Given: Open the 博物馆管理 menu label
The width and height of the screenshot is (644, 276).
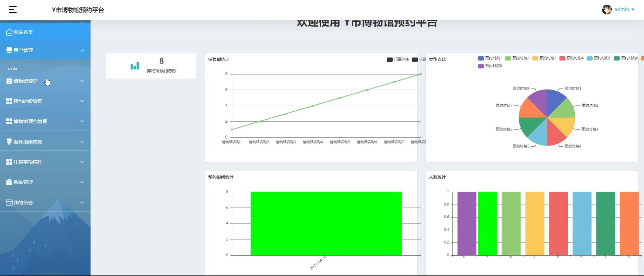Looking at the screenshot, I should pyautogui.click(x=25, y=81).
